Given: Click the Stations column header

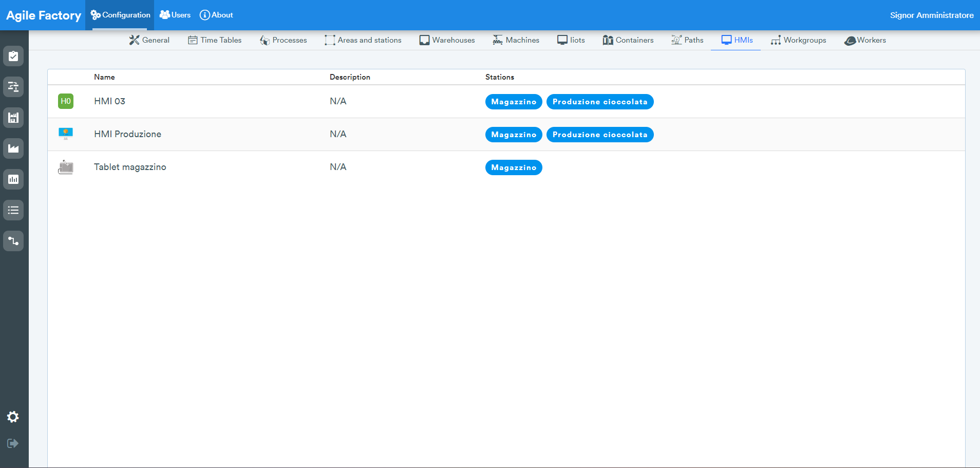Looking at the screenshot, I should point(500,77).
